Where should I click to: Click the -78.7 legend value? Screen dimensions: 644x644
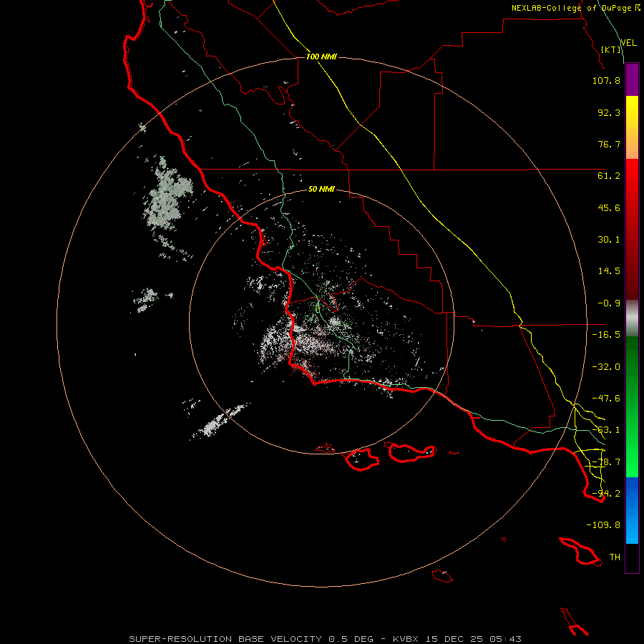[606, 462]
